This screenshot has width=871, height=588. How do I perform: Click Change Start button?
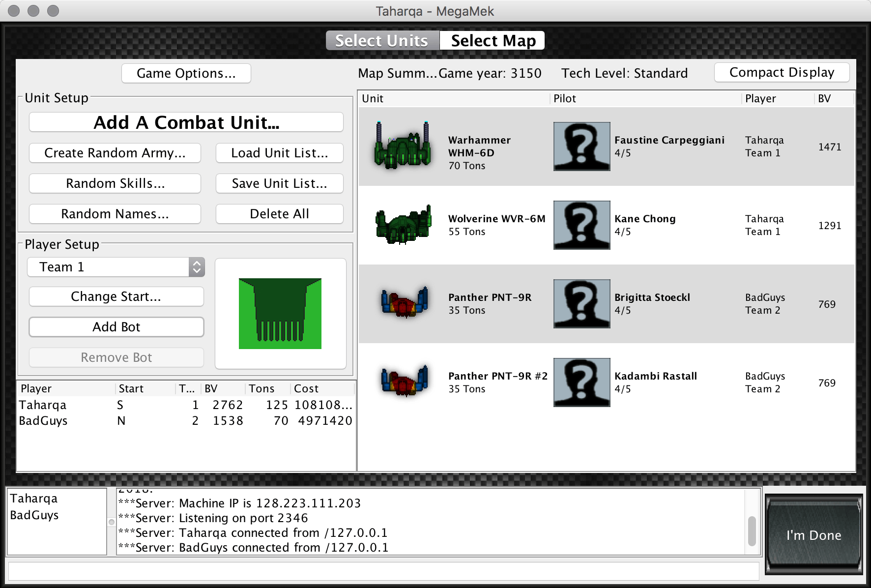(x=116, y=296)
